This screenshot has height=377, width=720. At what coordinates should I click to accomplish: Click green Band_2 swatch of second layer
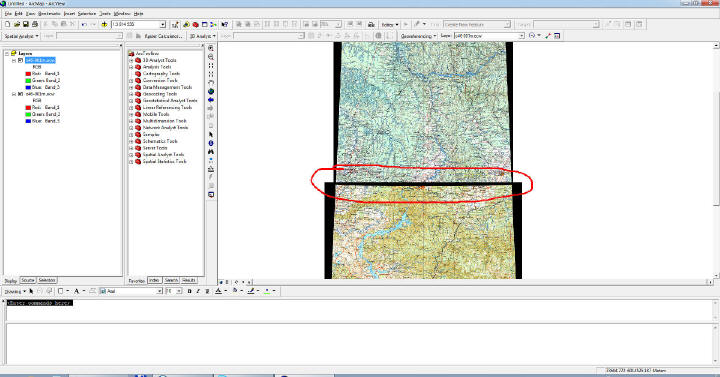coord(28,114)
